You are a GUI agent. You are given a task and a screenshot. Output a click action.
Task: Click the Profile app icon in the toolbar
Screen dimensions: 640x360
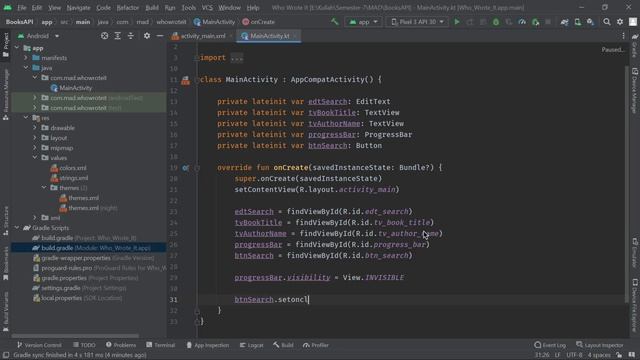[x=522, y=22]
